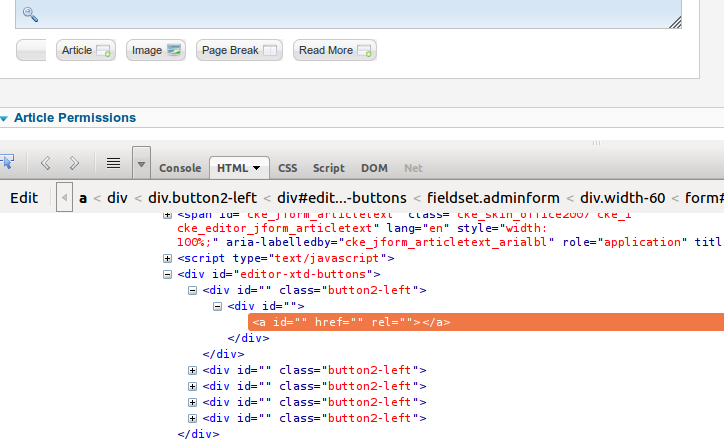724x445 pixels.
Task: Collapse the nested div id="" node
Action: [217, 307]
